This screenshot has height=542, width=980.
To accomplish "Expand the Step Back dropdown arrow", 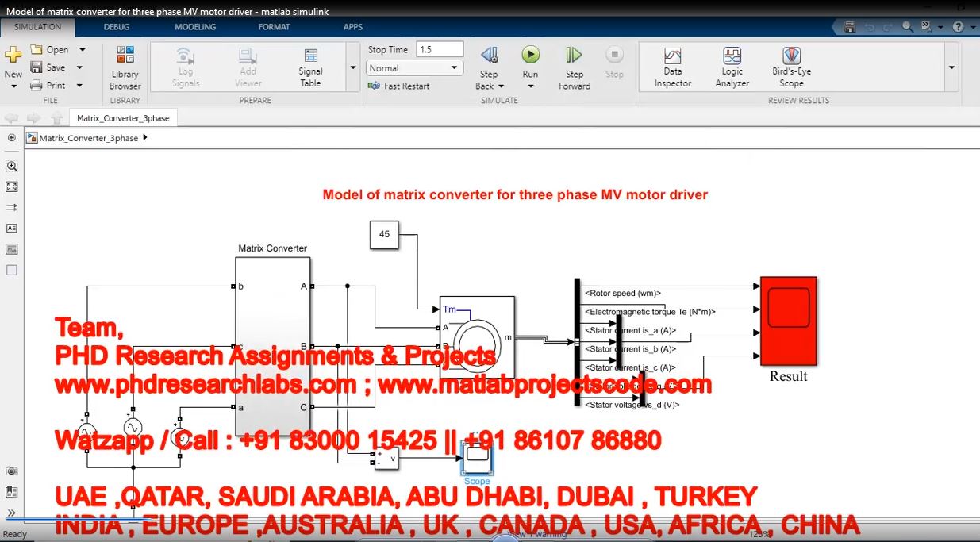I will (x=501, y=86).
